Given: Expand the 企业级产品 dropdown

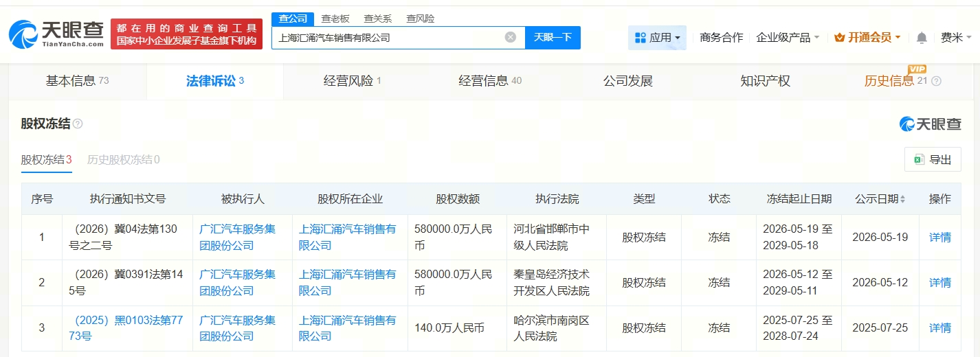Looking at the screenshot, I should click(788, 38).
